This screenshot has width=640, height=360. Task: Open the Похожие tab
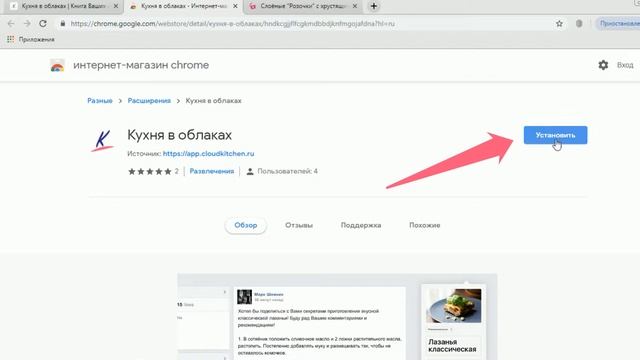[x=424, y=225]
